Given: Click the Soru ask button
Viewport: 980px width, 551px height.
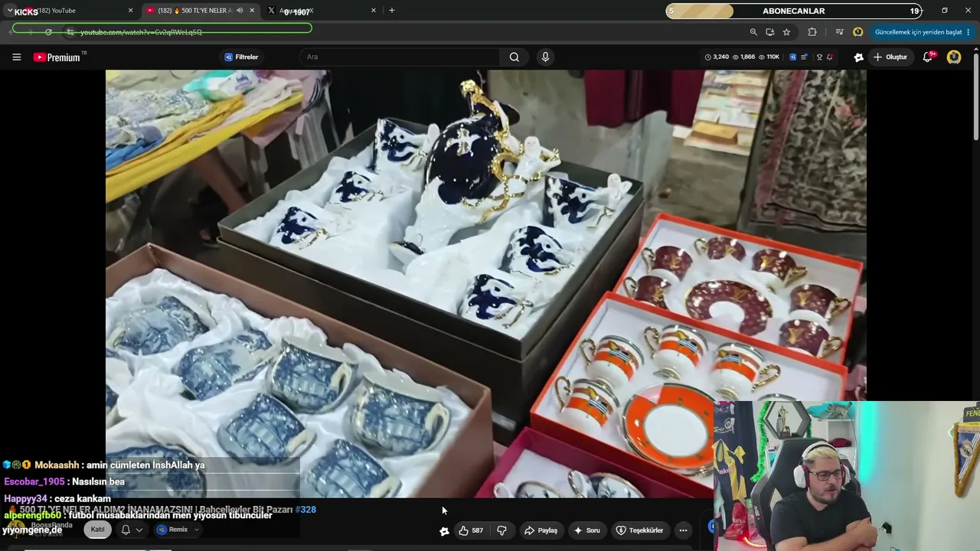Looking at the screenshot, I should click(586, 530).
